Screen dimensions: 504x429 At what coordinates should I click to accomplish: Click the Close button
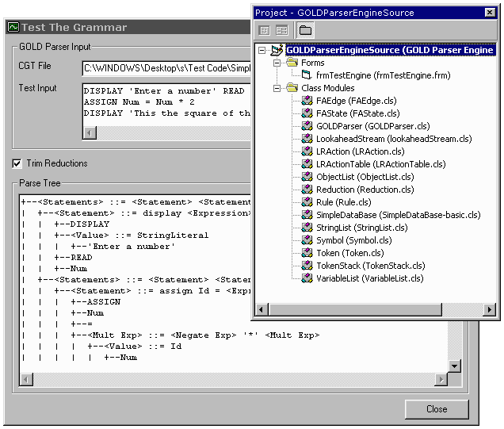click(437, 409)
